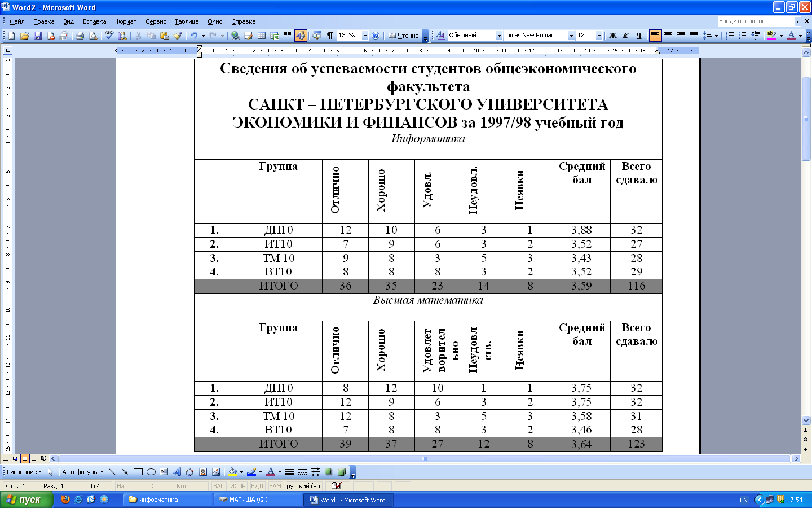Click the Open file folder icon
Screen dimensions: 812x508
point(24,36)
